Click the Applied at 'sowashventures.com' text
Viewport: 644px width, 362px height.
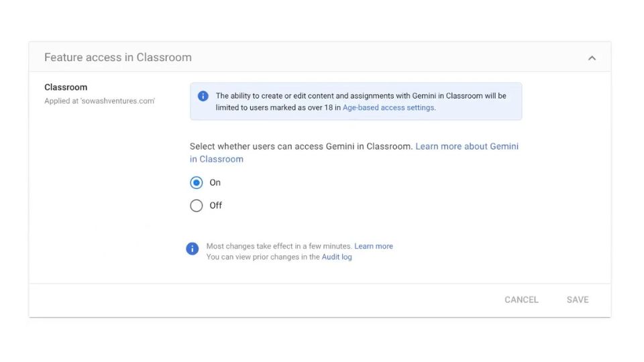point(99,101)
